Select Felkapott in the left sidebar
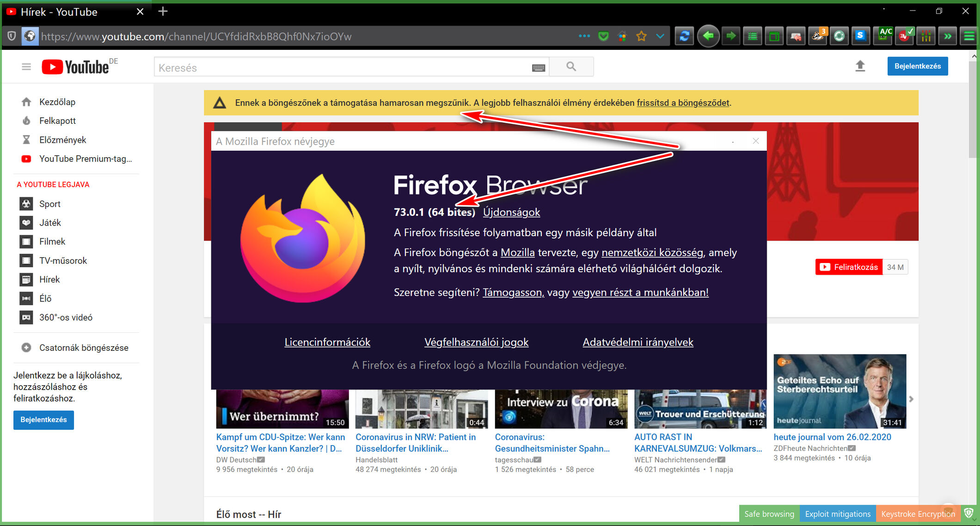980x526 pixels. tap(57, 121)
